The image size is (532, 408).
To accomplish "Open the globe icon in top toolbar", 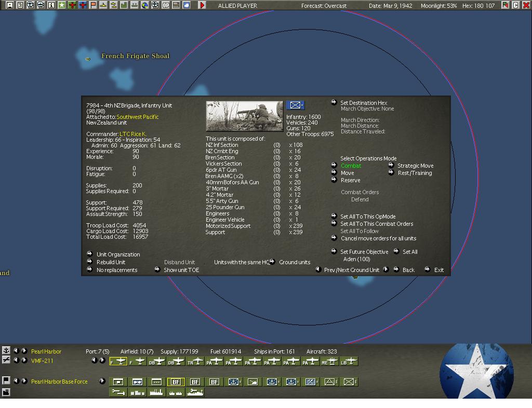I will click(145, 5).
